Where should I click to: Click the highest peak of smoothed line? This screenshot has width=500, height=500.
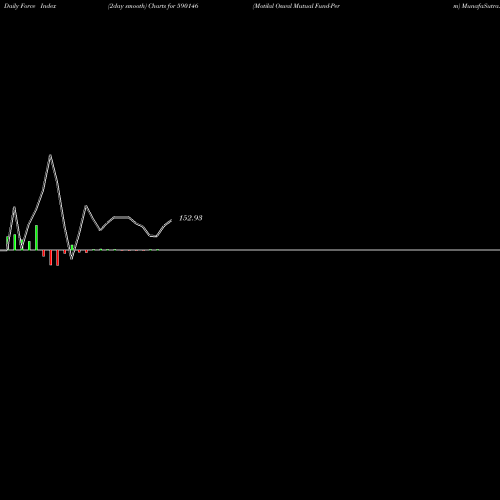click(50, 155)
